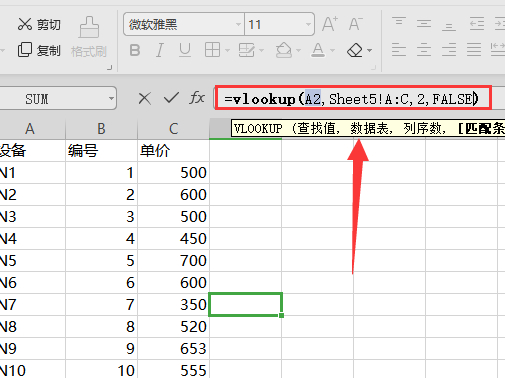Select cell containing 450
505x378 pixels.
173,239
